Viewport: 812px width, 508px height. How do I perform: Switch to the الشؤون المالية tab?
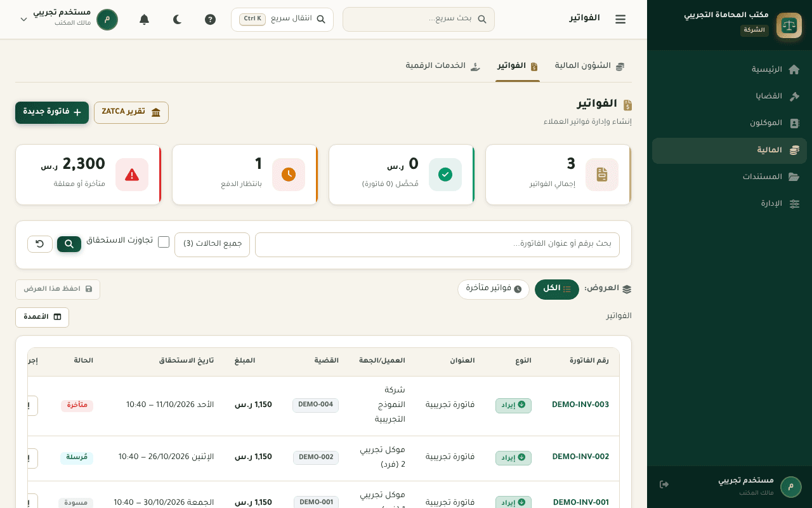[x=589, y=66]
